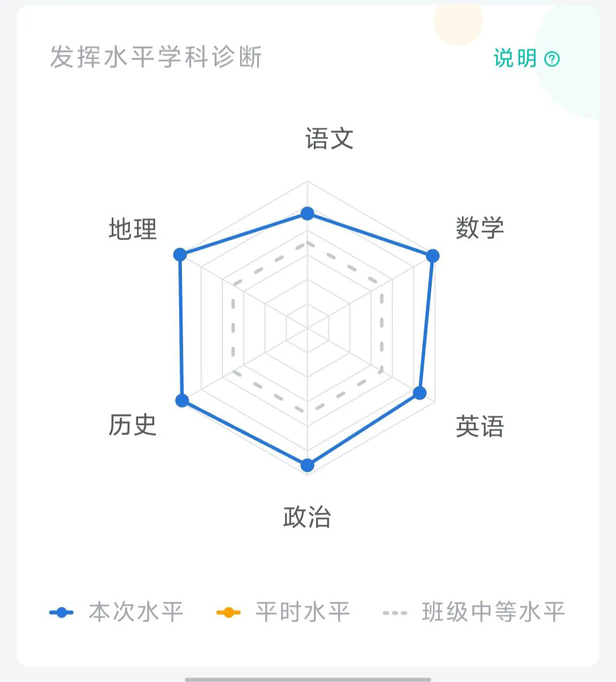Click the 说明 question mark icon
Screen dimensions: 616x682
(552, 59)
